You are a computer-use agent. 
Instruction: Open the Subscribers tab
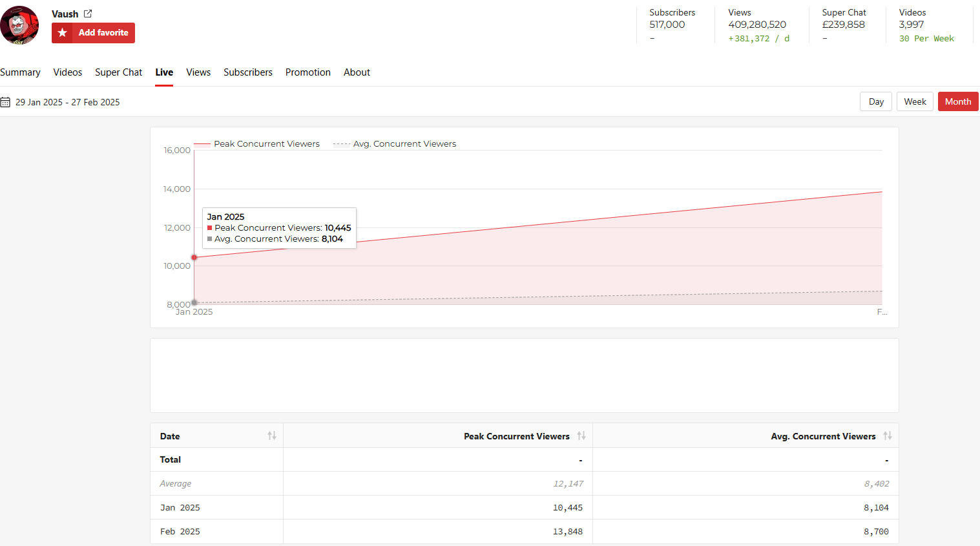[248, 72]
